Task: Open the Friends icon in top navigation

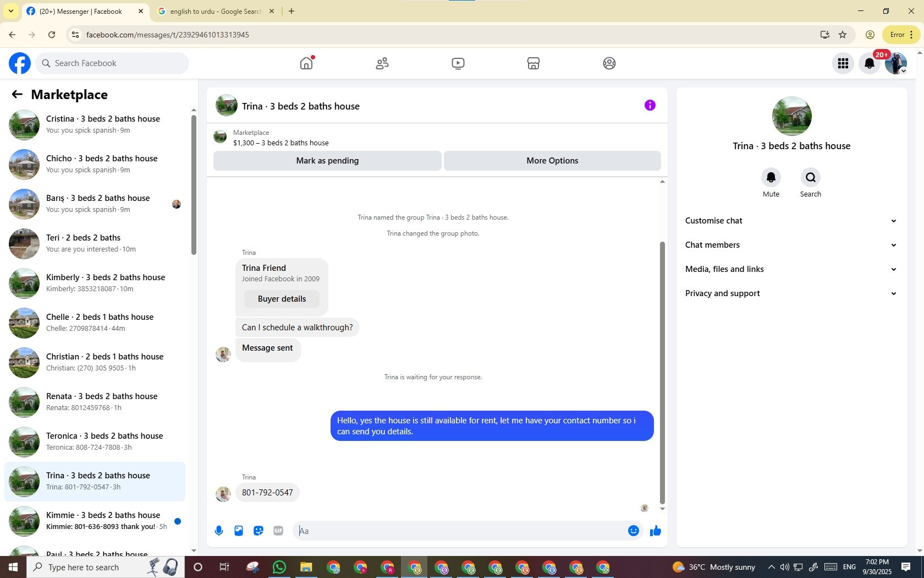Action: coord(382,63)
